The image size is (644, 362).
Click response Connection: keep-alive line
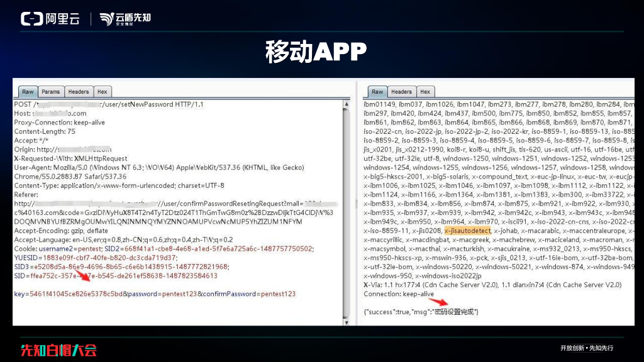coord(398,294)
